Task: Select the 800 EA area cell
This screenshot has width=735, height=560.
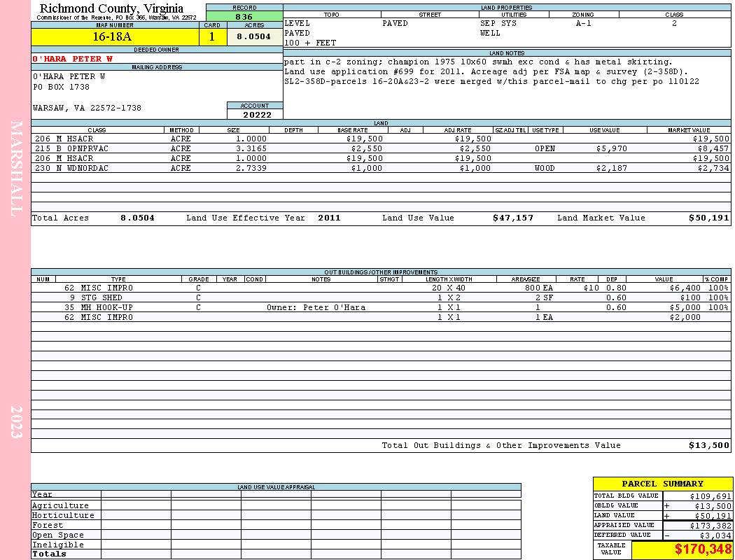Action: point(539,288)
